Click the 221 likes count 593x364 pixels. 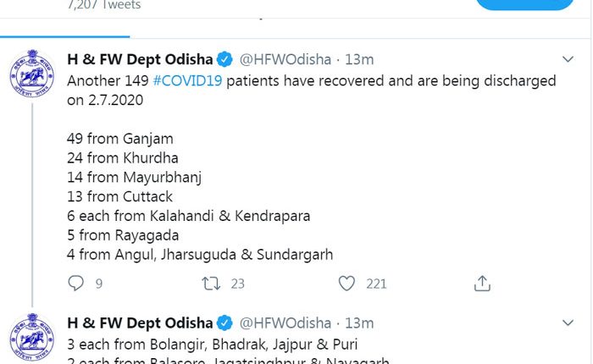(376, 284)
